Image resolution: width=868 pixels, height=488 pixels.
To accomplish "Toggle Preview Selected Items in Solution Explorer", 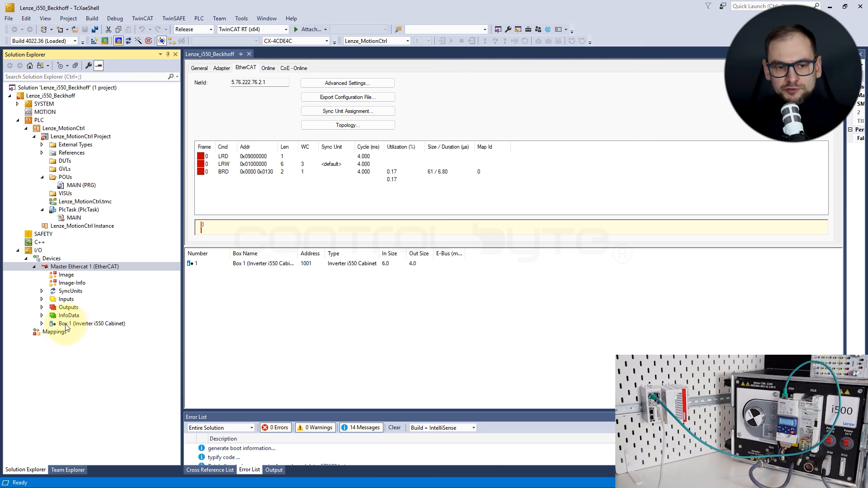I will (x=99, y=66).
